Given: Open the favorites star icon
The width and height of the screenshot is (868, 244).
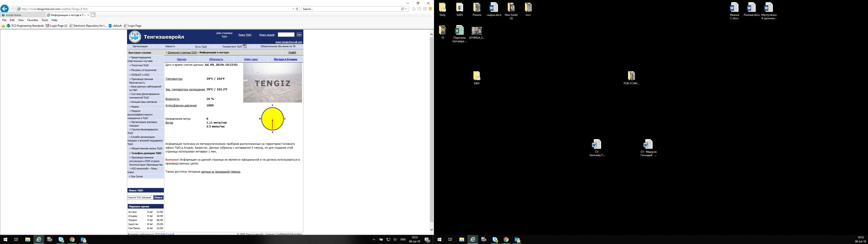Looking at the screenshot, I should tap(420, 9).
